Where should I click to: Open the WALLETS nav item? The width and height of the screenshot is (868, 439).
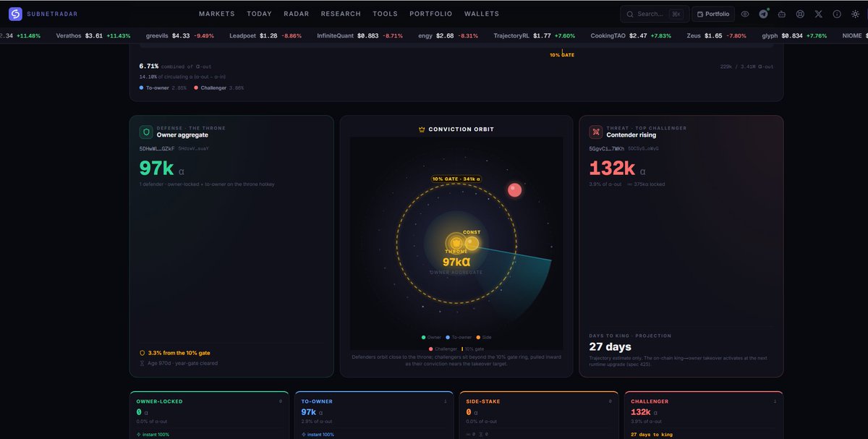pyautogui.click(x=482, y=14)
